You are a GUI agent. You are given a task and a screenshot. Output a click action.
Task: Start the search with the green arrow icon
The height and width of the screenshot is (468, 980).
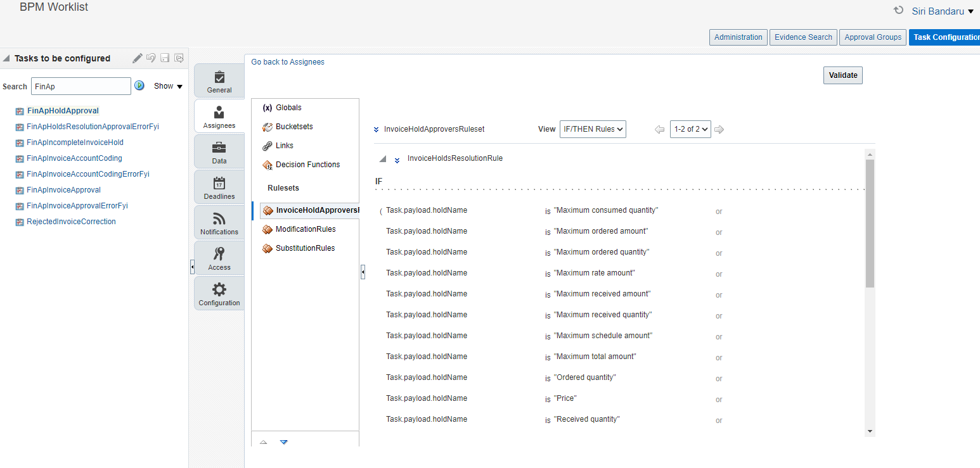click(x=139, y=85)
